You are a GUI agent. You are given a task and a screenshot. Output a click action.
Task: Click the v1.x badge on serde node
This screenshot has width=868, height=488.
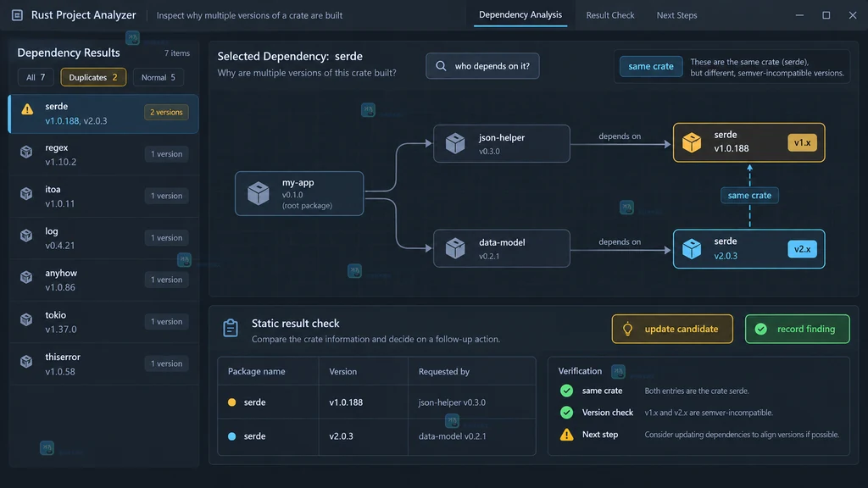(802, 142)
